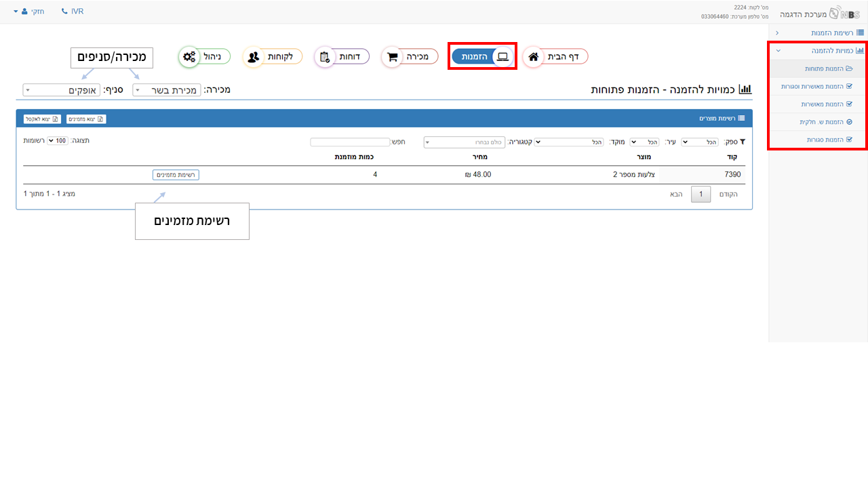Click the laptop icon in הזמנות button
The image size is (868, 488).
502,57
